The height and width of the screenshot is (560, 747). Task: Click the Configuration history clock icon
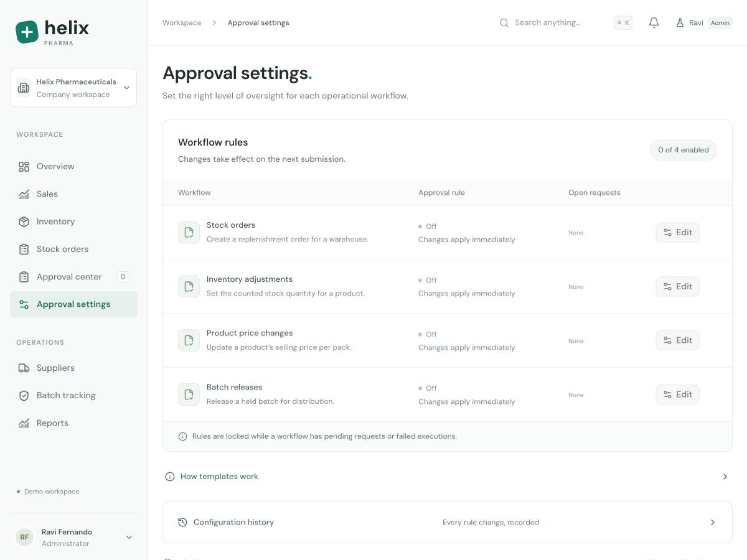coord(182,523)
